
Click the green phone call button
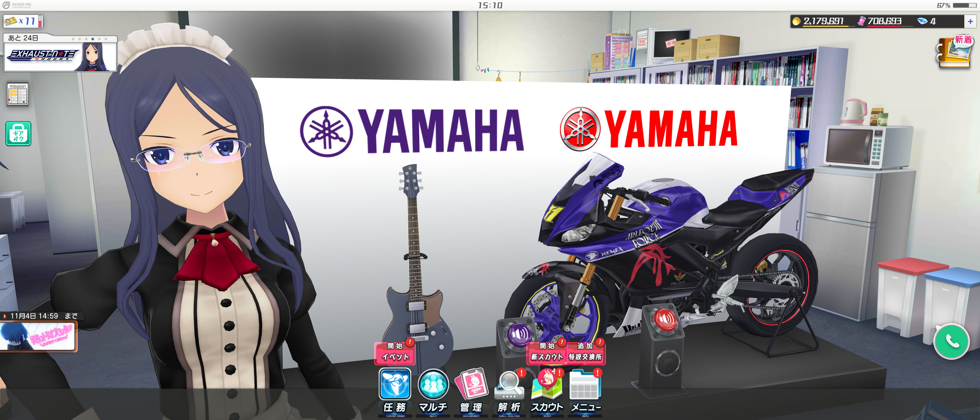952,341
